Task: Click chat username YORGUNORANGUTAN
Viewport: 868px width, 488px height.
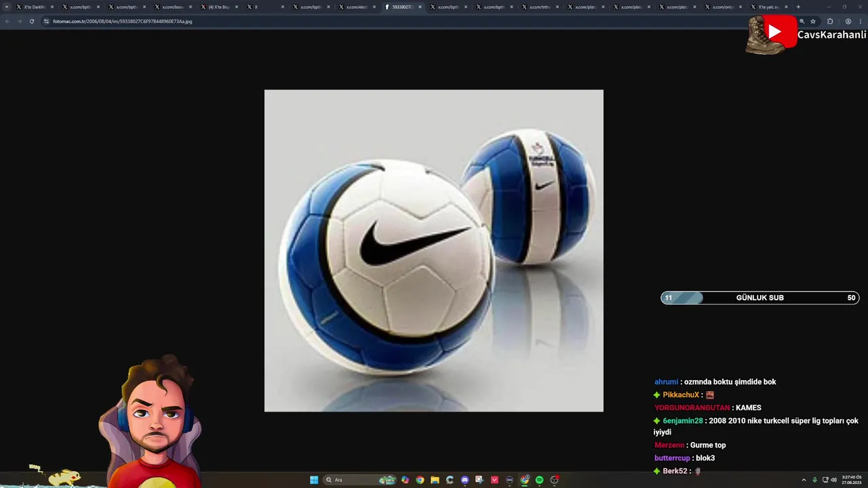Action: pos(692,408)
